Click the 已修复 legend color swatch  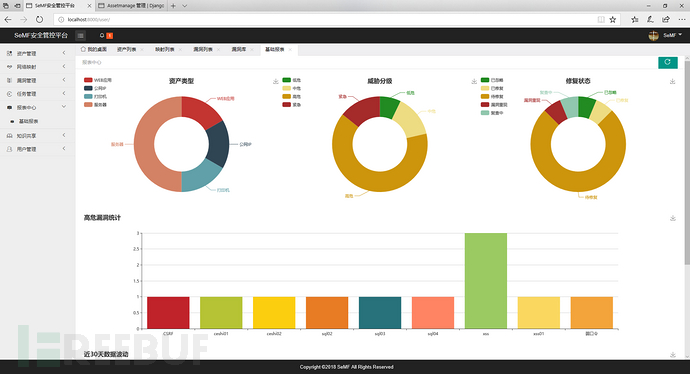485,88
